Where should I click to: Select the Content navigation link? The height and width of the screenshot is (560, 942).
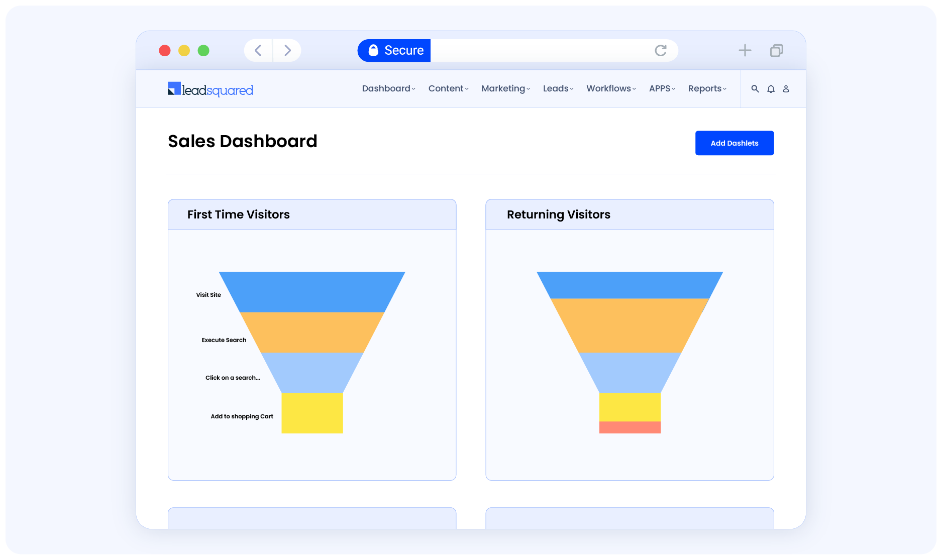pyautogui.click(x=448, y=88)
